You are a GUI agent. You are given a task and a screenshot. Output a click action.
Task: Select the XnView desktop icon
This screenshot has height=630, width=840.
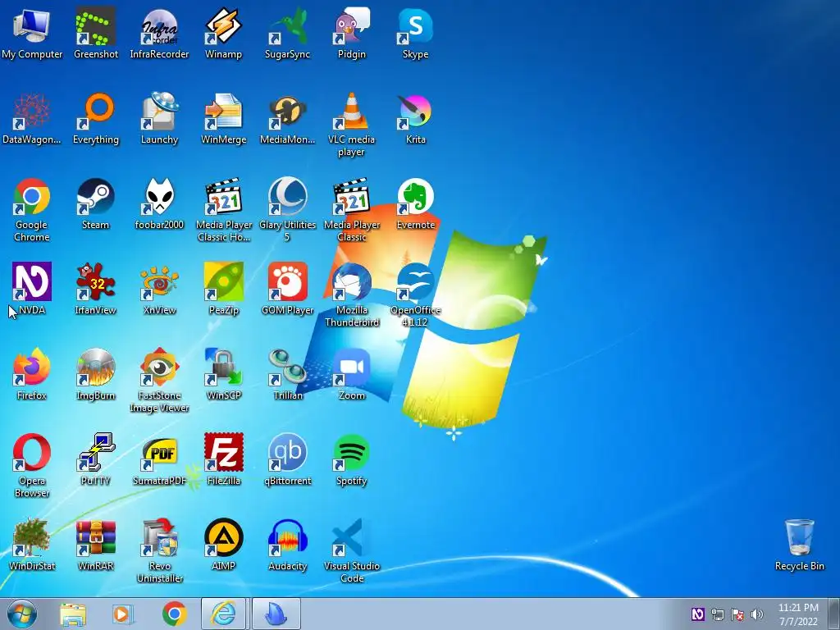click(160, 282)
